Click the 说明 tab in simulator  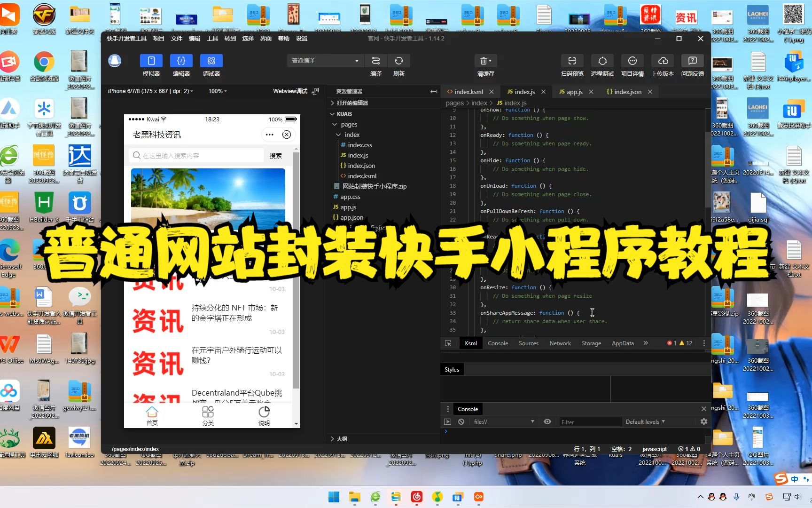pos(264,416)
